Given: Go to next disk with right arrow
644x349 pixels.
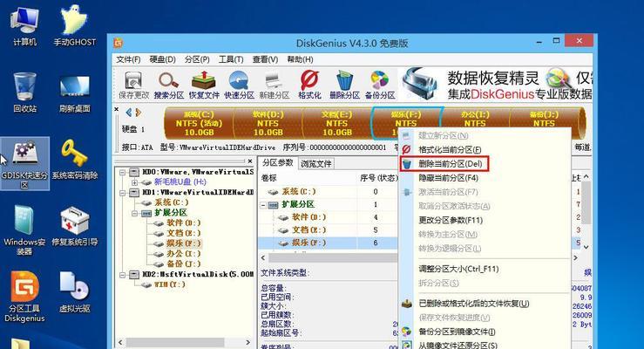Looking at the screenshot, I should tap(139, 113).
